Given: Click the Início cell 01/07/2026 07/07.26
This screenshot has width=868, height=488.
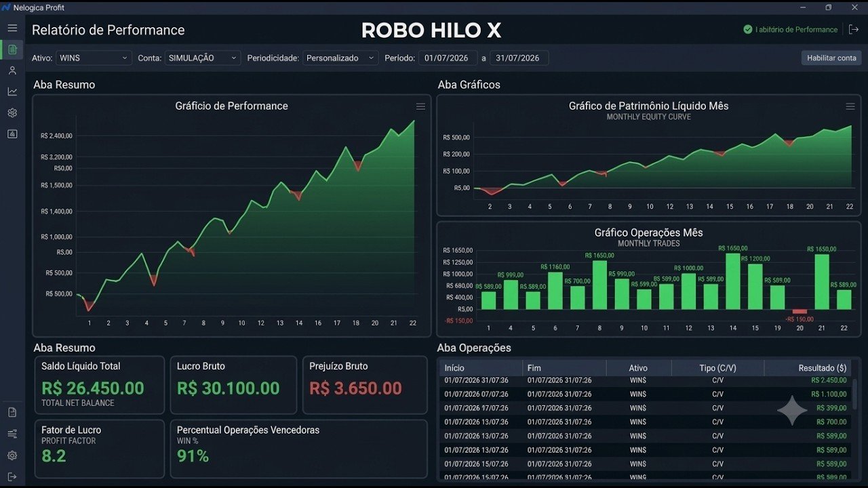Looking at the screenshot, I should [x=476, y=394].
